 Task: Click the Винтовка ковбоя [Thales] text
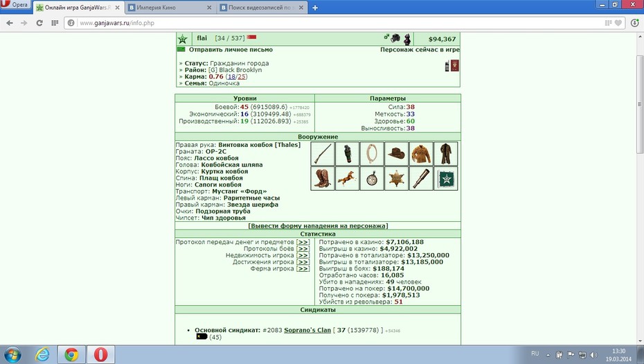click(259, 145)
